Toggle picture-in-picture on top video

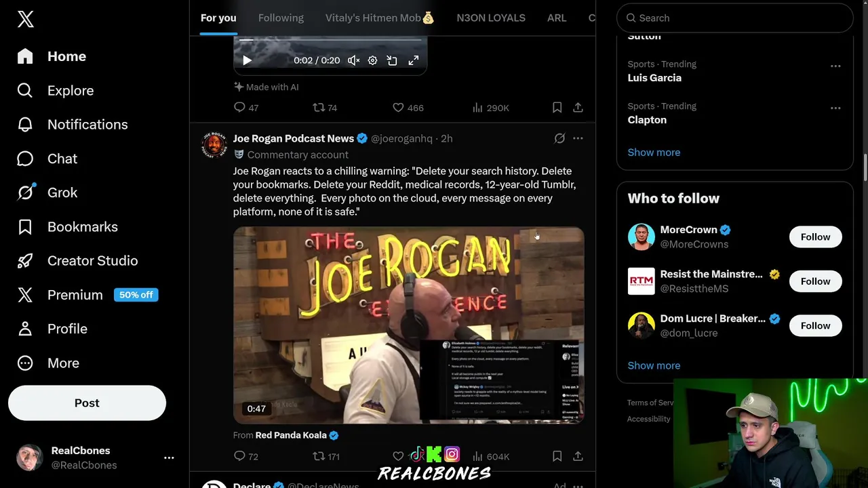tap(392, 60)
